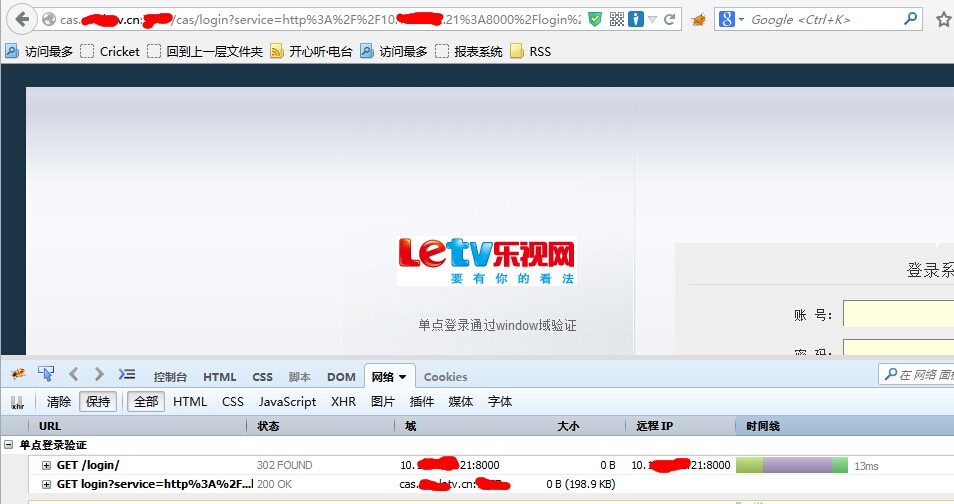Switch to the 脚本 panel tab
Viewport: 954px width, 504px height.
(299, 377)
